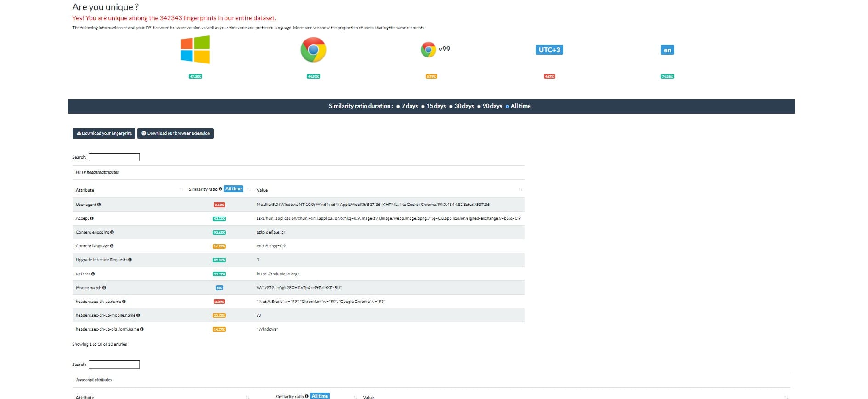Click the Windows OS logo
This screenshot has height=399, width=868.
tap(195, 50)
